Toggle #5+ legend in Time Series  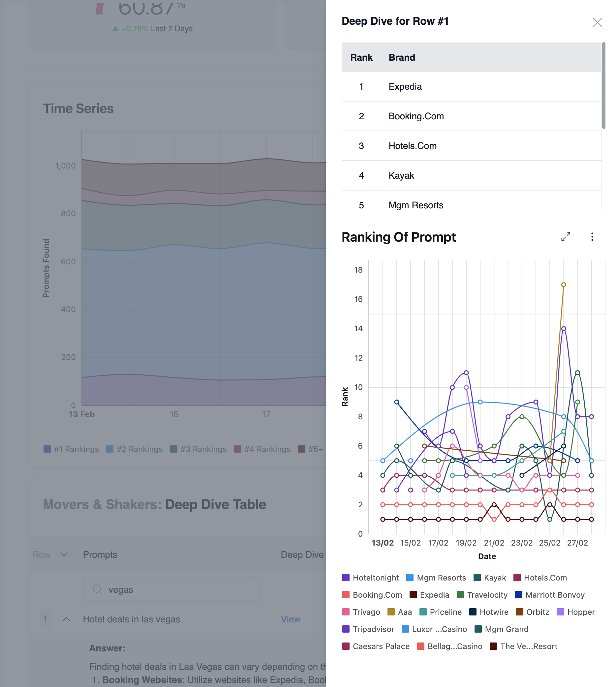[311, 449]
